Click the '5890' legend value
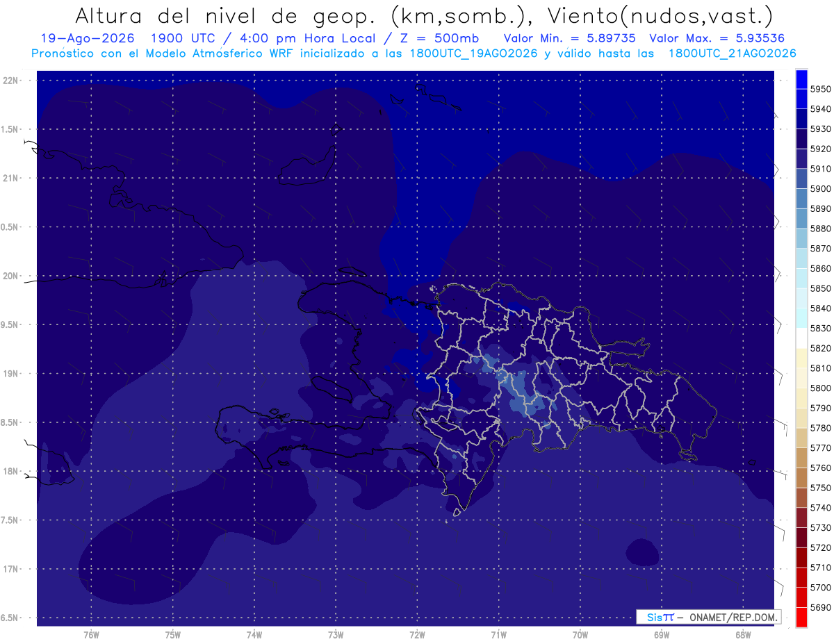The width and height of the screenshot is (834, 644). 821,208
